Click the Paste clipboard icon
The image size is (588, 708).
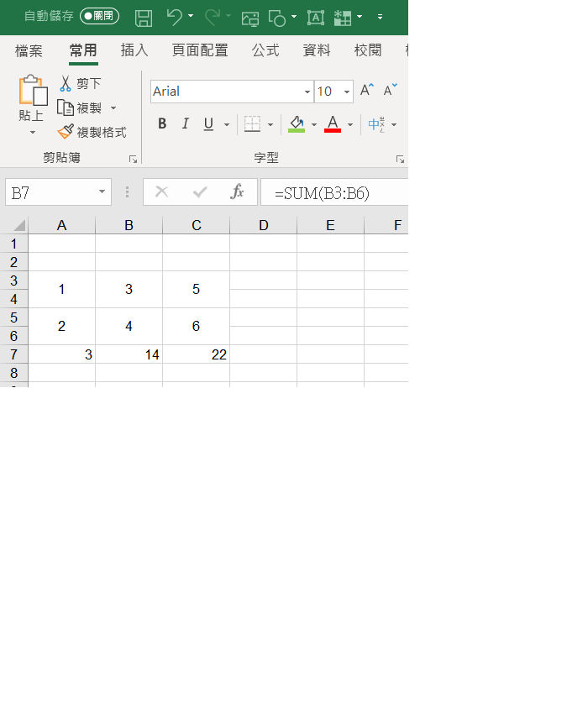(33, 91)
